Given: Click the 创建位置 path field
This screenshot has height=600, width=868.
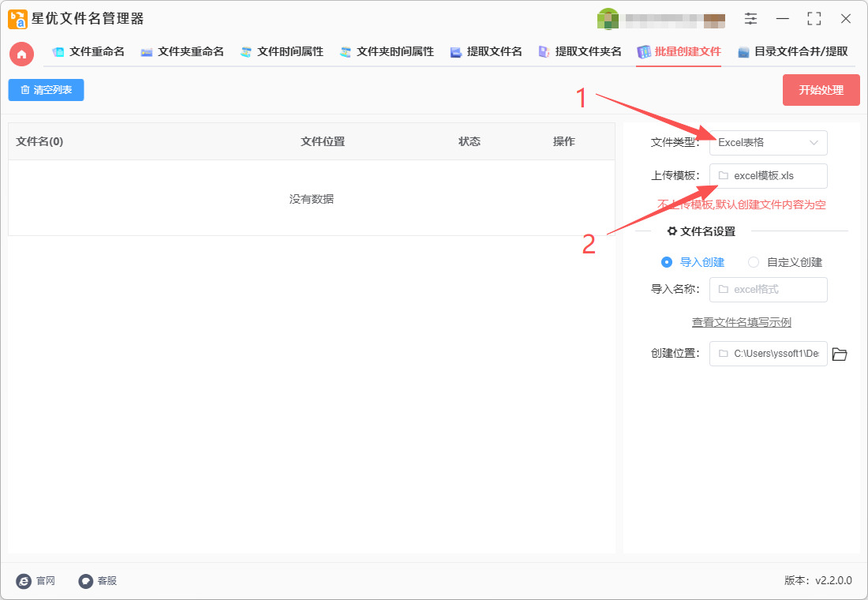Looking at the screenshot, I should click(x=768, y=354).
